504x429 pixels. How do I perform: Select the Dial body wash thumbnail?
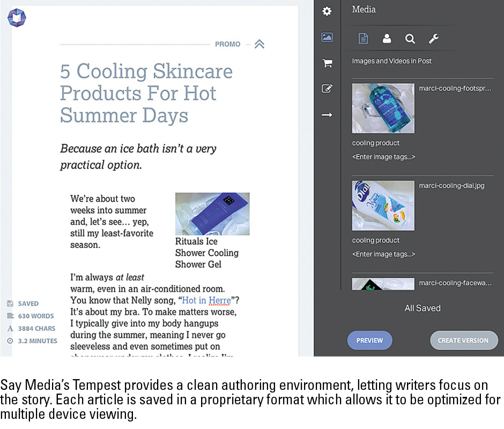coord(383,205)
